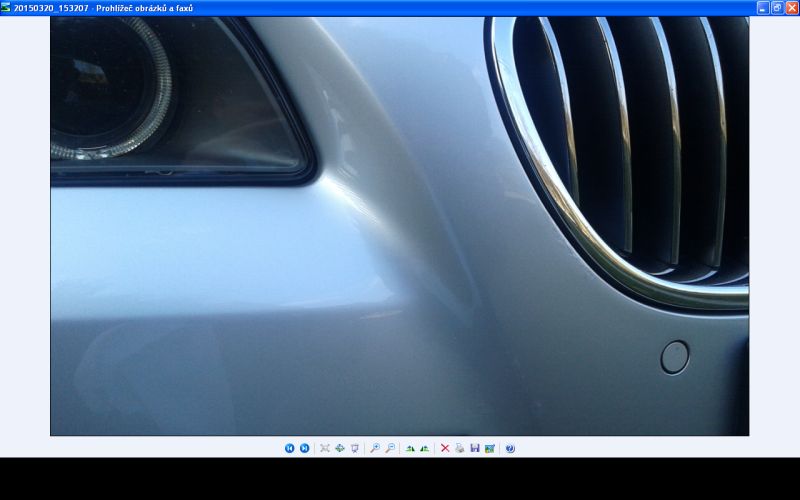The width and height of the screenshot is (800, 500).
Task: Minimize the picture viewer window
Action: (x=763, y=8)
